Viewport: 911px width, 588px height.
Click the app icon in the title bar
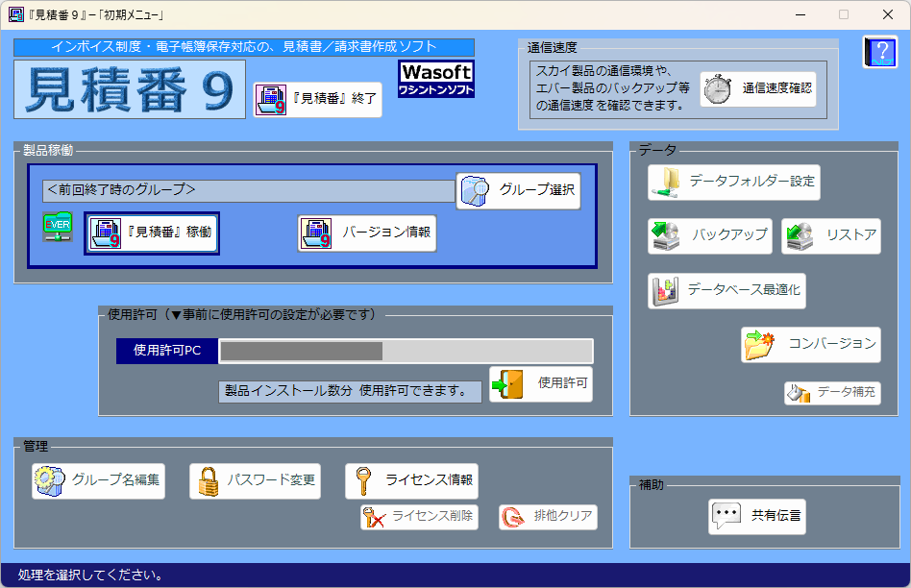(x=15, y=14)
